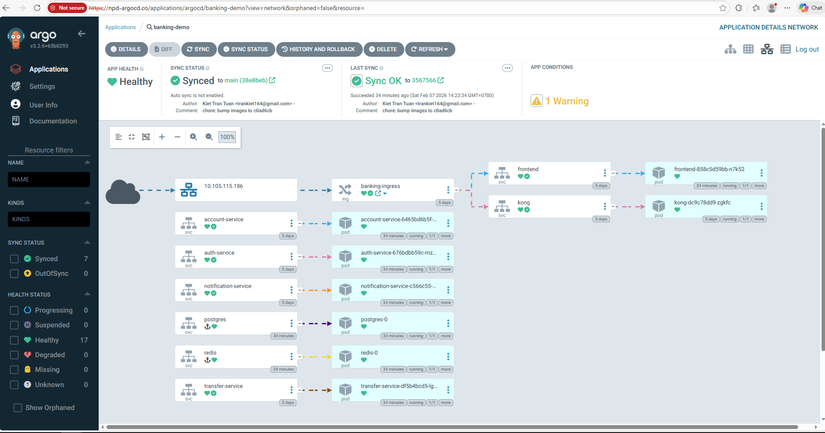Click the Applications breadcrumb link

click(120, 27)
